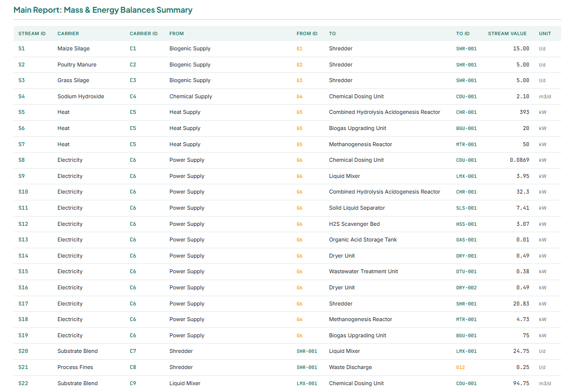
Task: Click the stream value 393
Action: pos(525,112)
